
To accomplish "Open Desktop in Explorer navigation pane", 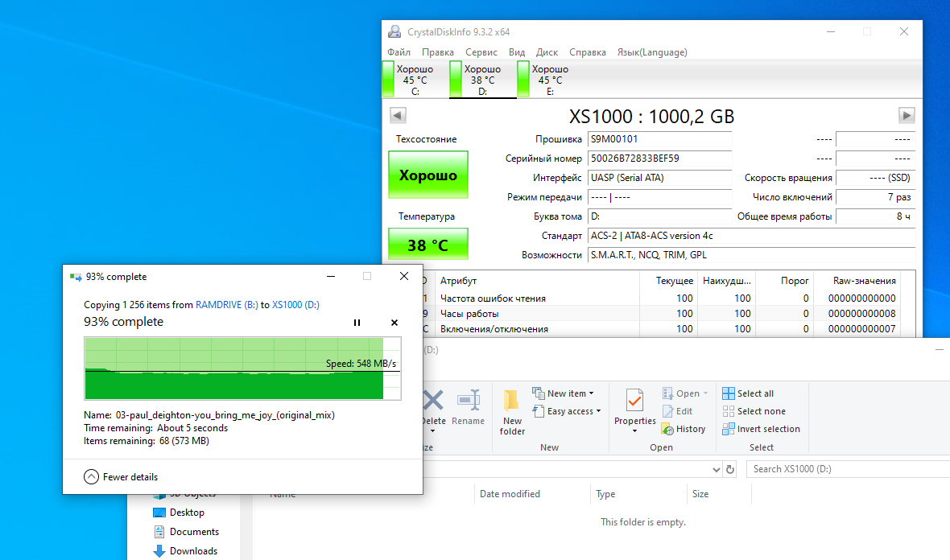I will (179, 513).
